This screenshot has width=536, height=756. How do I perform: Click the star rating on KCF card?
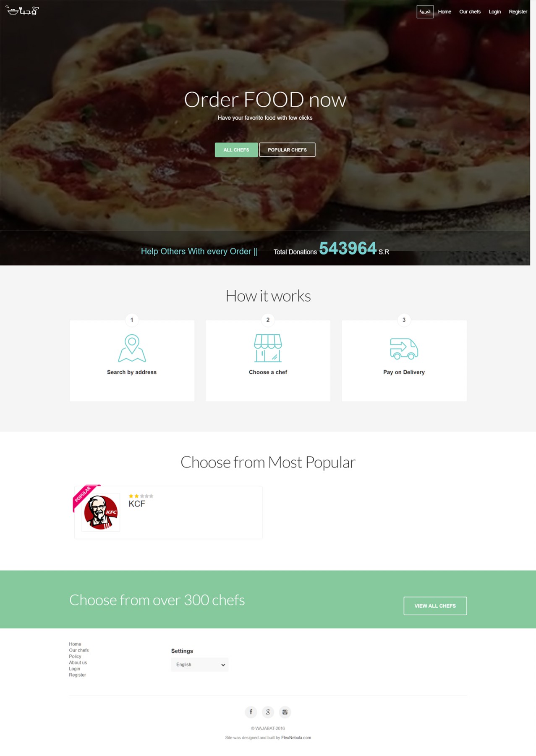coord(141,496)
